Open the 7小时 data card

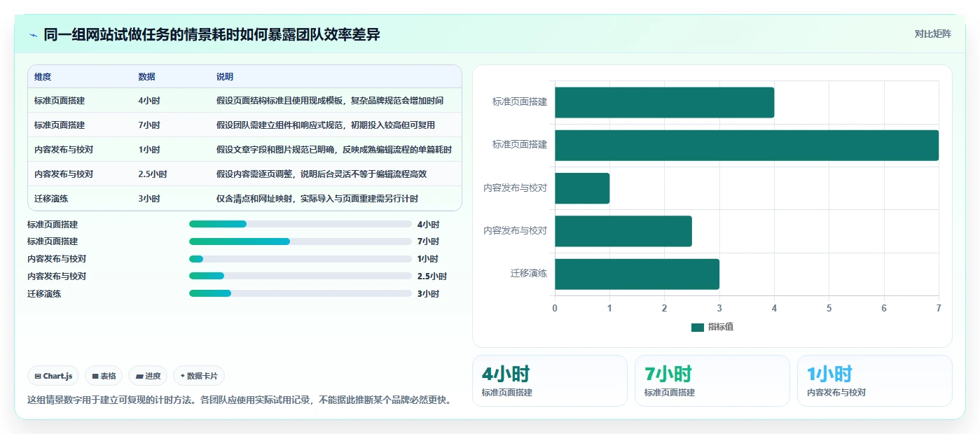click(712, 381)
